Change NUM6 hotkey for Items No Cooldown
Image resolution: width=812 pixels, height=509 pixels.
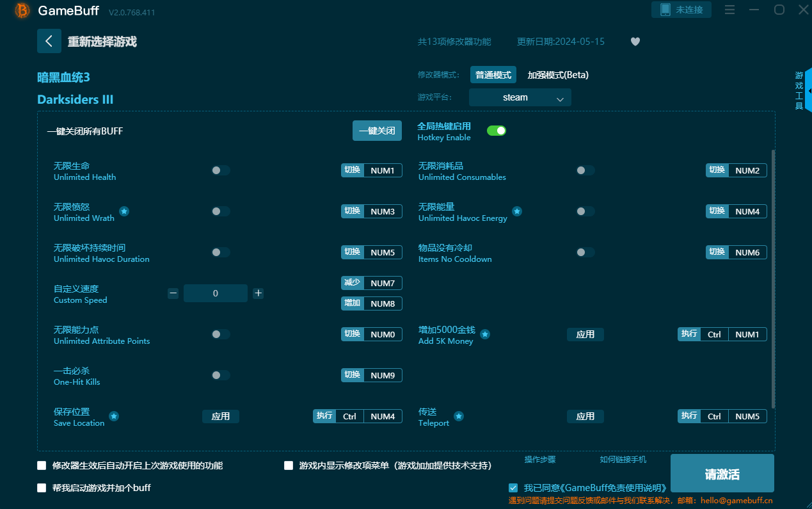click(747, 252)
